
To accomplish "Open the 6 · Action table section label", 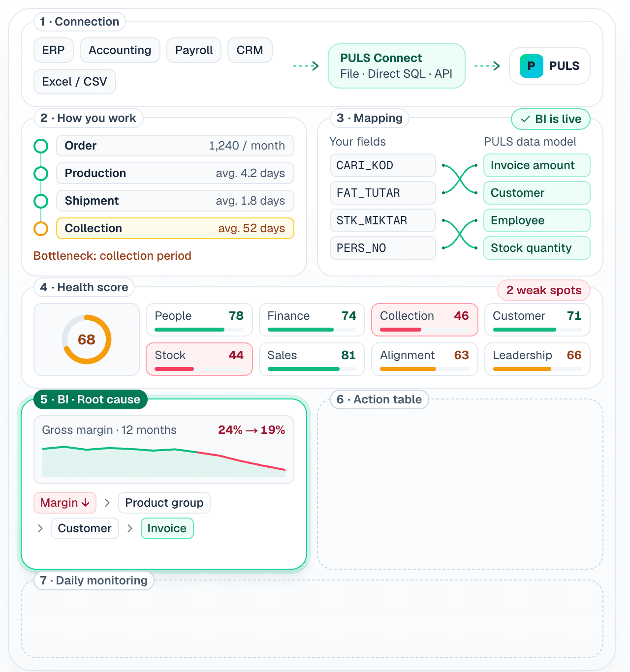I will coord(379,399).
